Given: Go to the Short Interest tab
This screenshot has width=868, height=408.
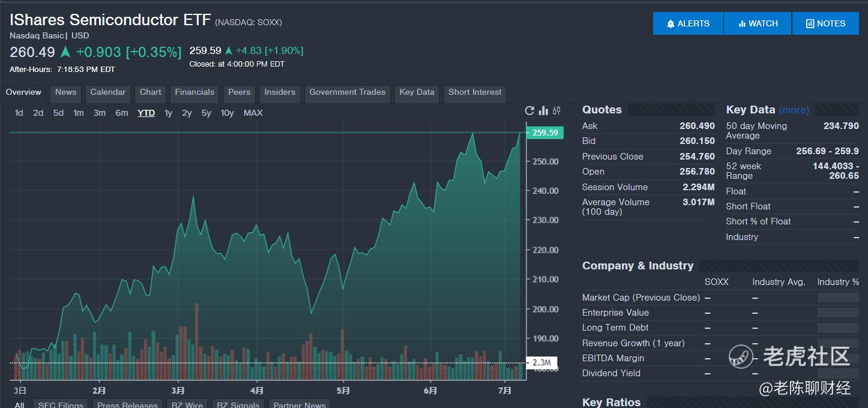Looking at the screenshot, I should (475, 92).
